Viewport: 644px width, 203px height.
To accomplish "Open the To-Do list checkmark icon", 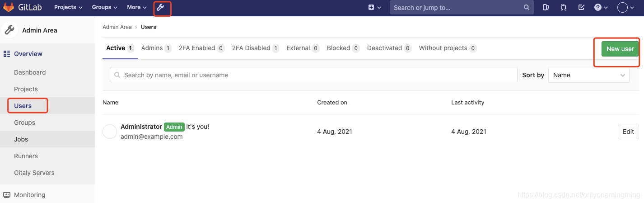I will (582, 7).
